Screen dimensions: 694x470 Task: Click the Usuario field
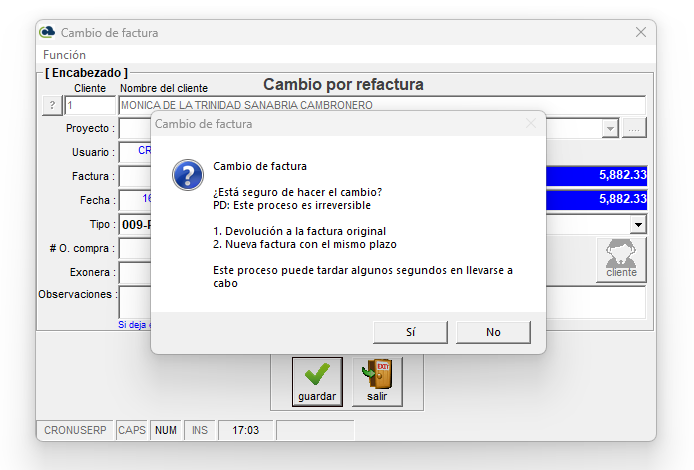(x=135, y=153)
